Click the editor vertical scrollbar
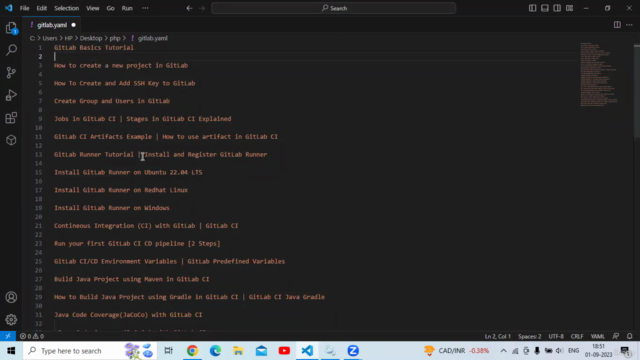Screen dimensions: 640x360 (x=637, y=90)
